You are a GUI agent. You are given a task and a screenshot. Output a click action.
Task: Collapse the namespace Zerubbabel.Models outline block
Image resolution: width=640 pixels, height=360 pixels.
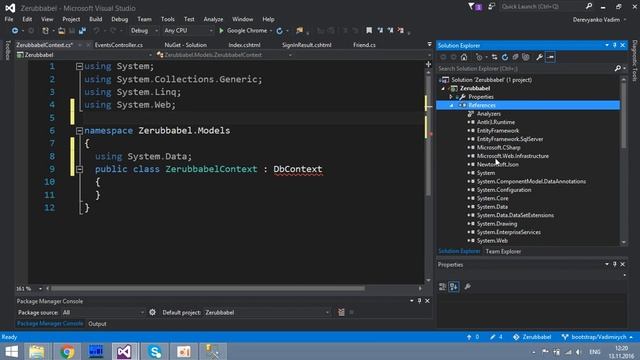click(79, 131)
